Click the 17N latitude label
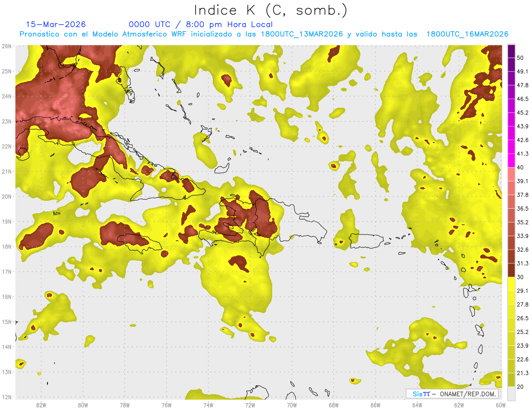 point(7,272)
